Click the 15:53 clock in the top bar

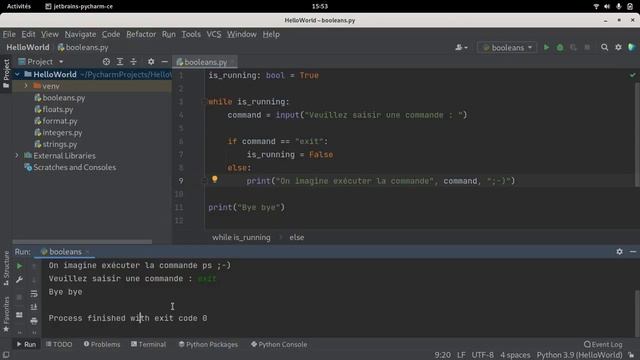(x=320, y=6)
